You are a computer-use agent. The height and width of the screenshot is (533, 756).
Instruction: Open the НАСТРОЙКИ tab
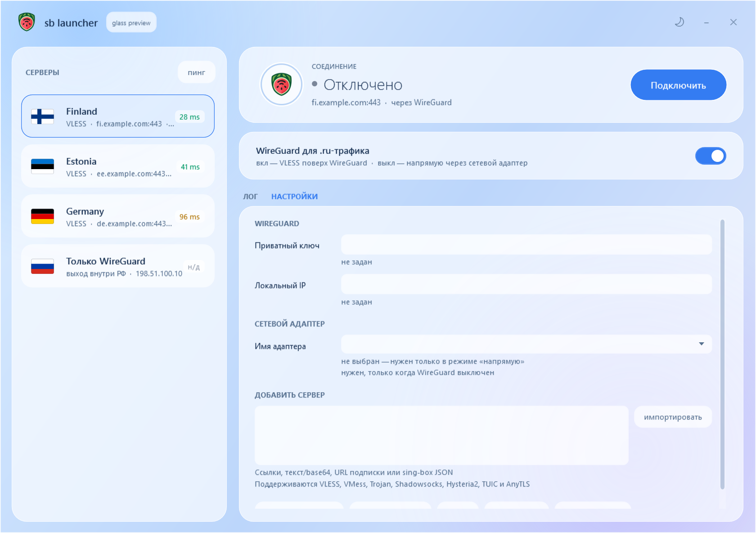294,197
